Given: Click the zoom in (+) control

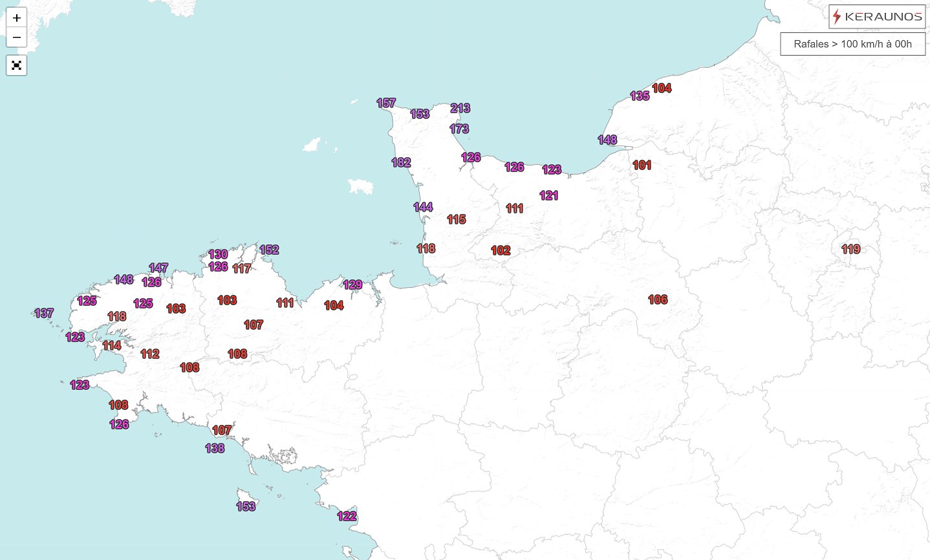Looking at the screenshot, I should (x=16, y=17).
